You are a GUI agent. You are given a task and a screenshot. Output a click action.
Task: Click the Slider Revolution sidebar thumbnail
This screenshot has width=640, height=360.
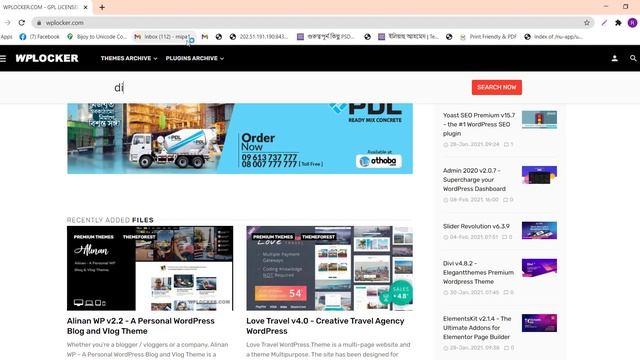pyautogui.click(x=539, y=231)
